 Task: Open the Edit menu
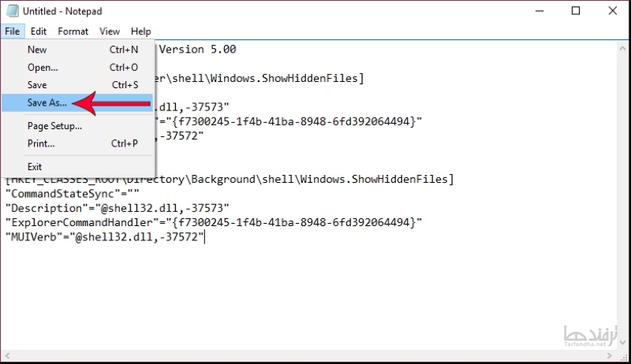click(x=39, y=32)
